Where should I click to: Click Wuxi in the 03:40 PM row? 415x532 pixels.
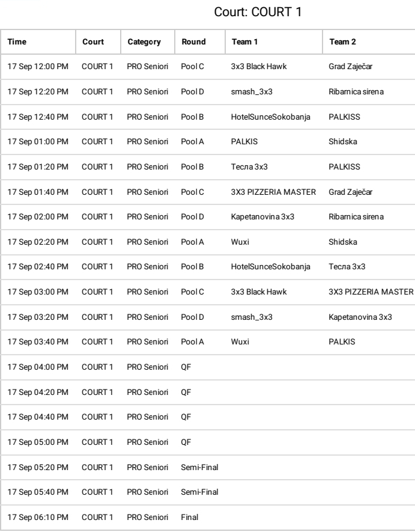[240, 341]
